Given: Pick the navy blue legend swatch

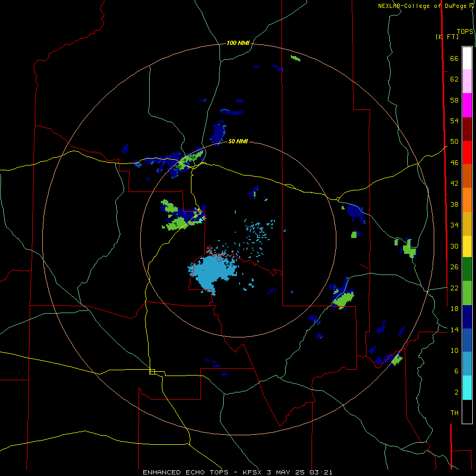Looking at the screenshot, I should point(467,317).
